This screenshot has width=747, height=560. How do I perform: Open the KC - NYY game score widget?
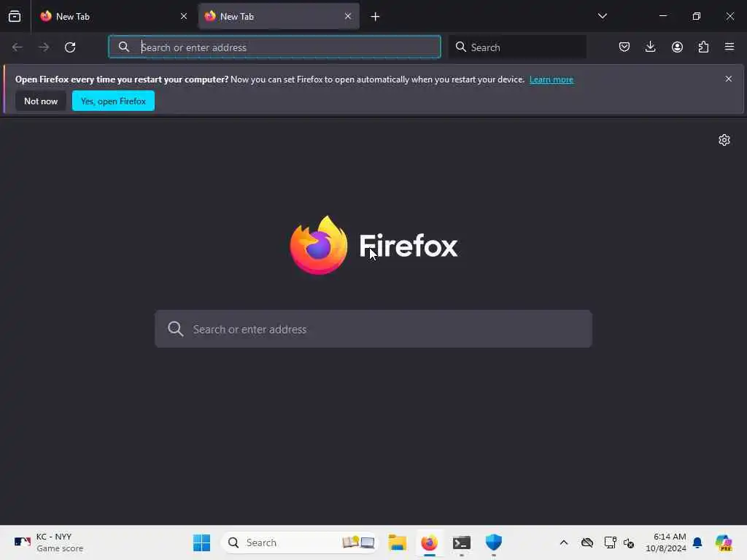point(49,542)
